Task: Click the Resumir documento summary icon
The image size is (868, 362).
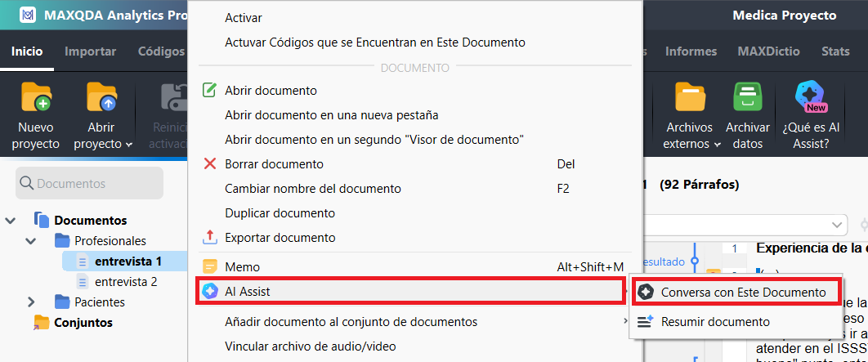Action: point(645,322)
